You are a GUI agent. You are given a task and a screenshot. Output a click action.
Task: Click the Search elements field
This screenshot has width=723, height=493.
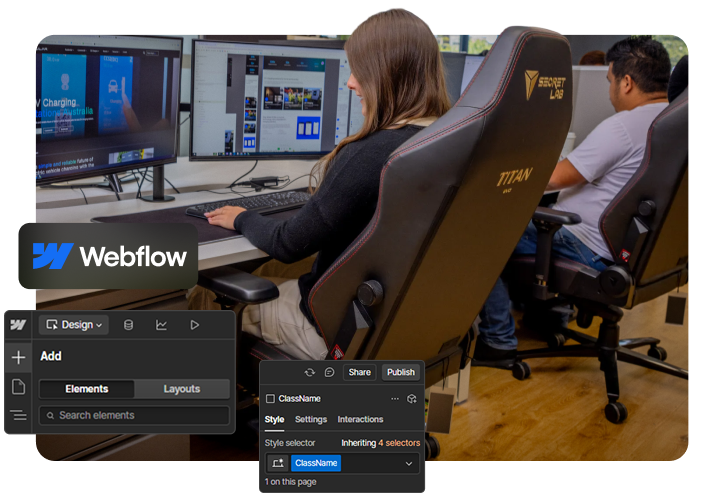click(134, 416)
